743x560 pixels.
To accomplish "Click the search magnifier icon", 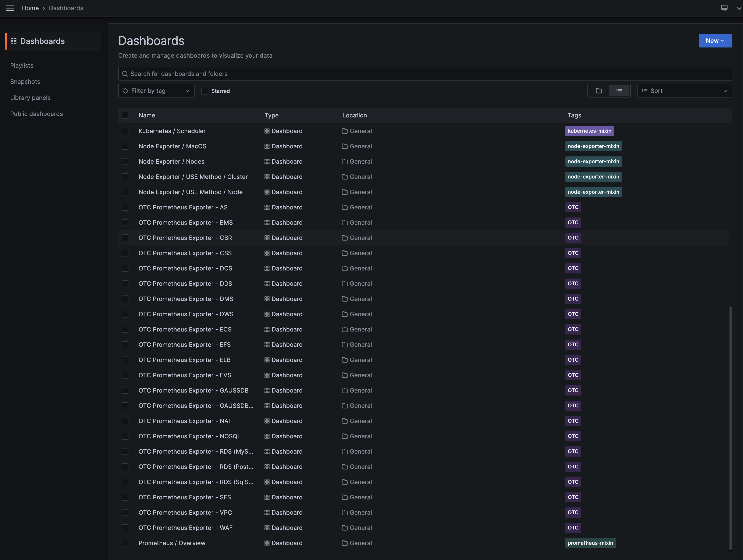I will click(x=125, y=74).
